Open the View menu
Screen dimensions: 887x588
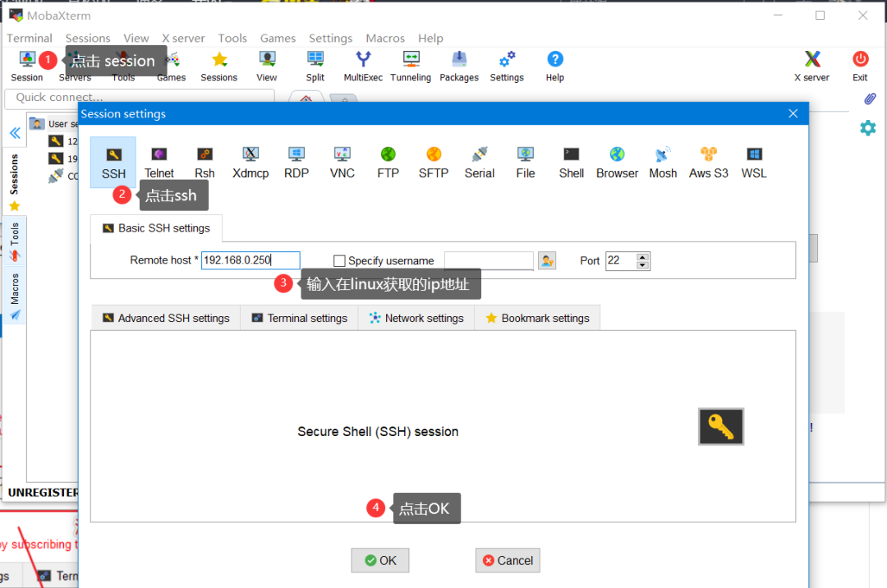(136, 38)
